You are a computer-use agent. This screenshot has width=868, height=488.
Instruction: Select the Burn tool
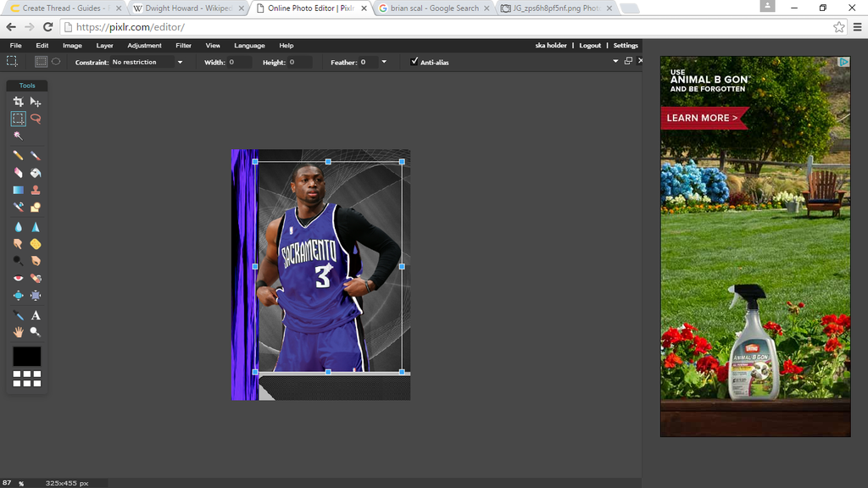pos(36,261)
